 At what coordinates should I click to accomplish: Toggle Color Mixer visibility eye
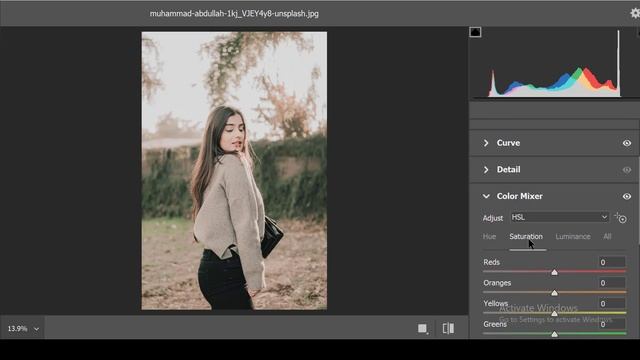(627, 196)
